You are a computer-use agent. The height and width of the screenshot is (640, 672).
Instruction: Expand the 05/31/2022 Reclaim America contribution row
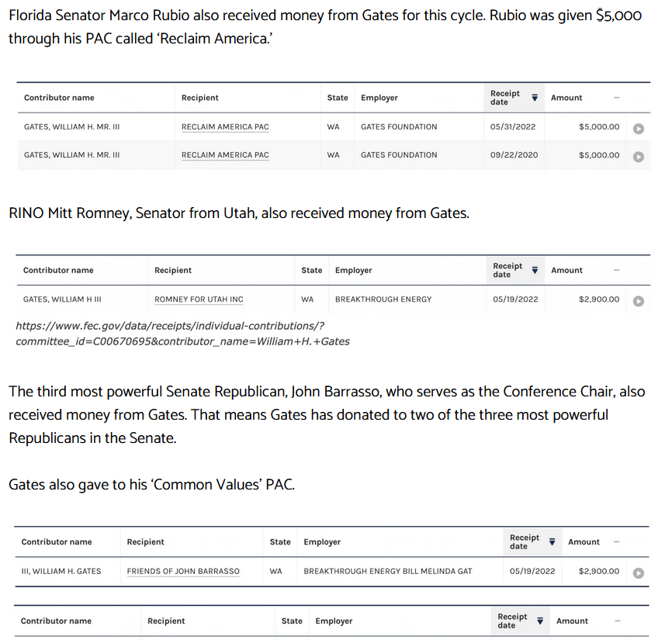coord(638,128)
